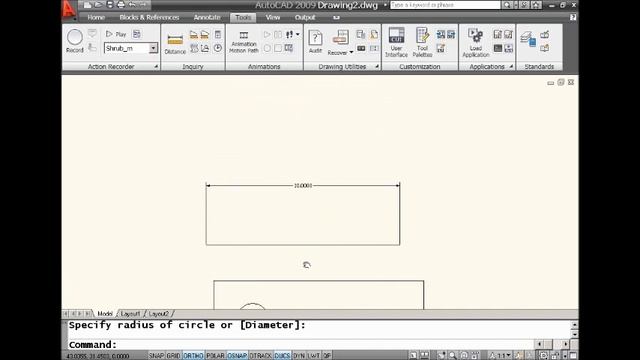The image size is (640, 360).
Task: Click the large layers icon in Standards
Action: (528, 39)
